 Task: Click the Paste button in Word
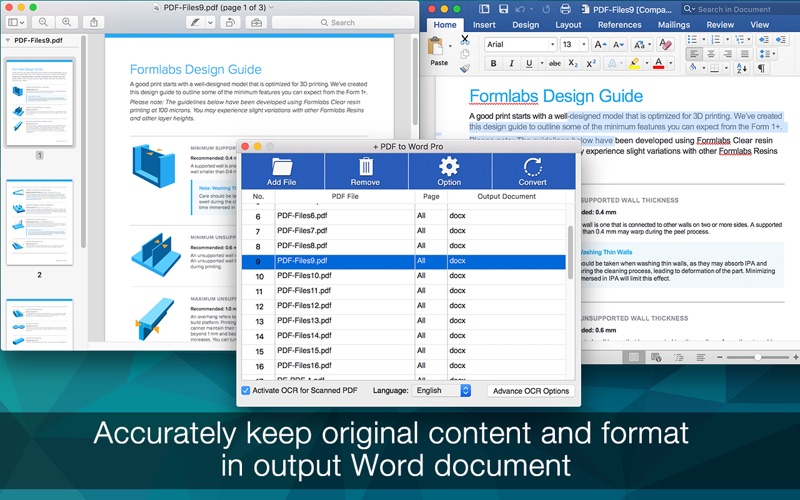[438, 51]
